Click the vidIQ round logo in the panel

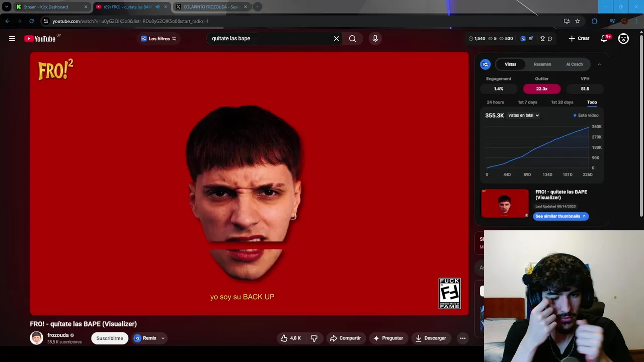coord(486,64)
